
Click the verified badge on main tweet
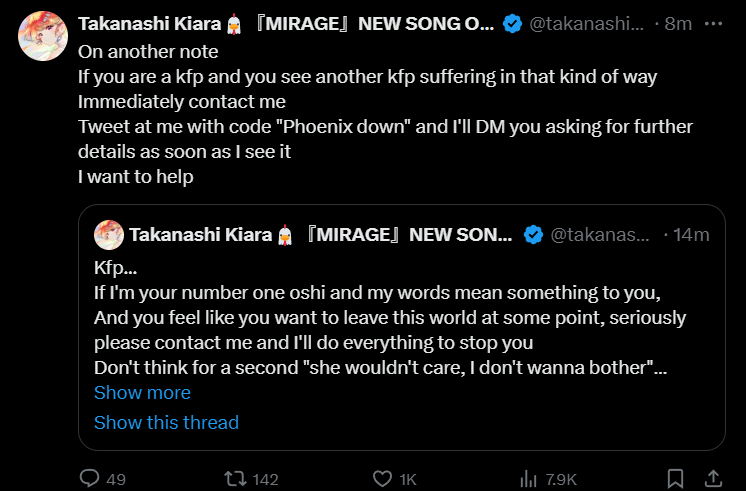pos(513,25)
